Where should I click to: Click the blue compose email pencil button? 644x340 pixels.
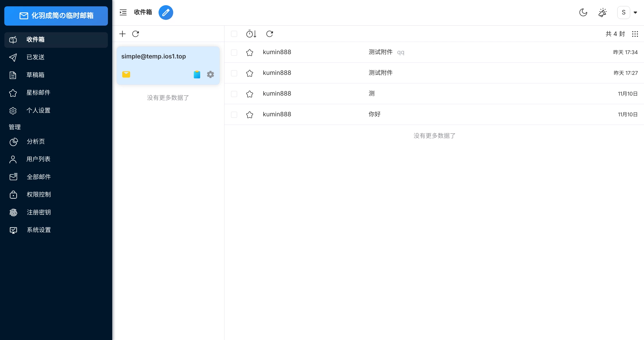pyautogui.click(x=166, y=12)
